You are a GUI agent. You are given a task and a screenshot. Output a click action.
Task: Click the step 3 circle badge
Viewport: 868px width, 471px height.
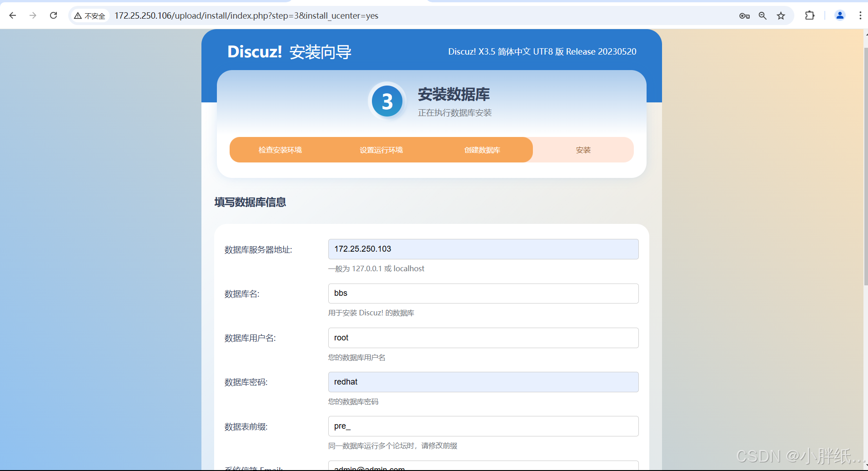point(387,101)
